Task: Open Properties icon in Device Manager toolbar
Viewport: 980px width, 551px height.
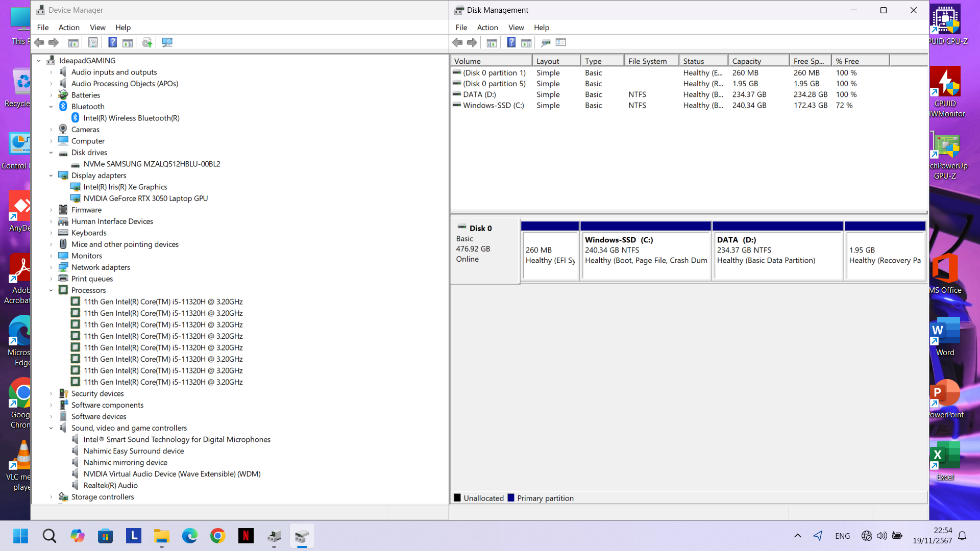Action: 93,42
